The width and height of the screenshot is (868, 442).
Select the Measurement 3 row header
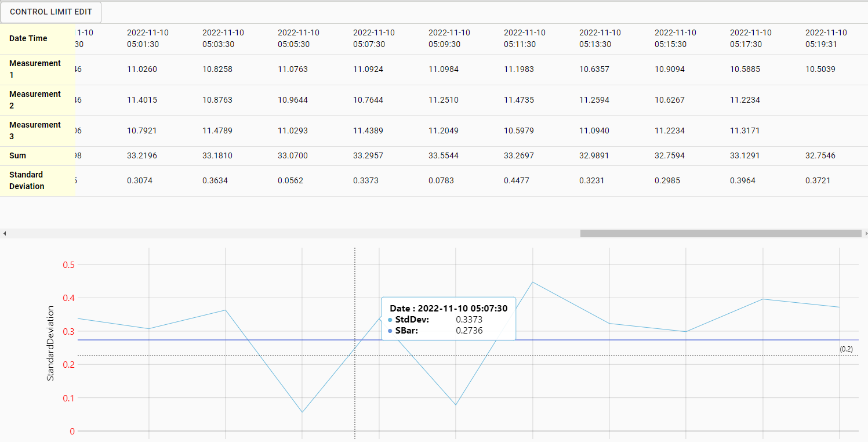tap(35, 131)
